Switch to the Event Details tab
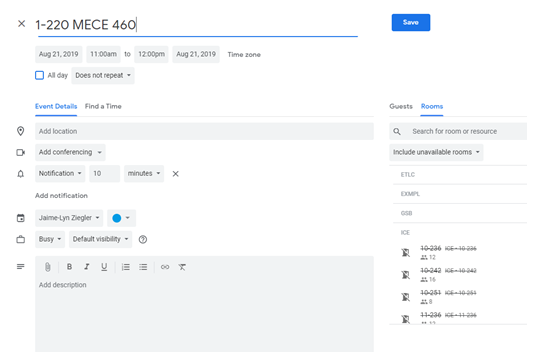This screenshot has width=537, height=362. [x=56, y=107]
